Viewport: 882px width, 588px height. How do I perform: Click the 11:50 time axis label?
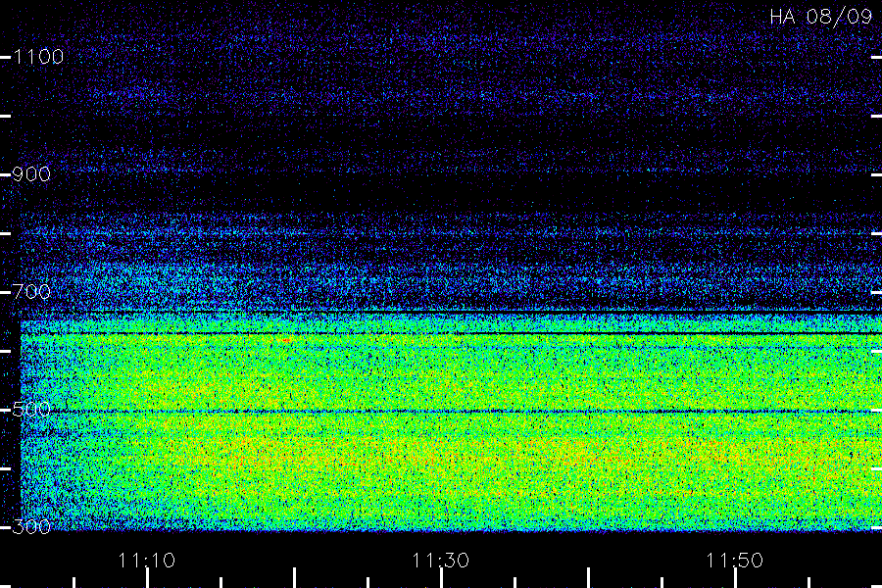point(734,560)
